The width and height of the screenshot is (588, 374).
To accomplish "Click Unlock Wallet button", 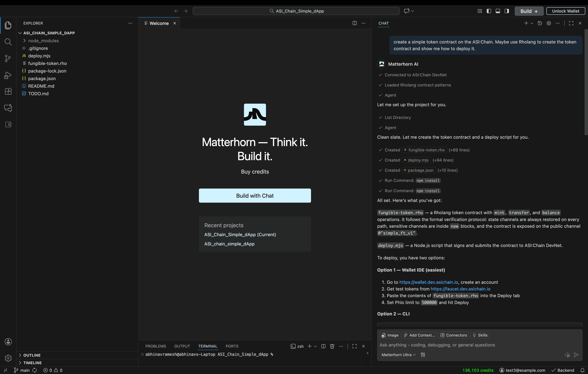I will click(x=565, y=11).
